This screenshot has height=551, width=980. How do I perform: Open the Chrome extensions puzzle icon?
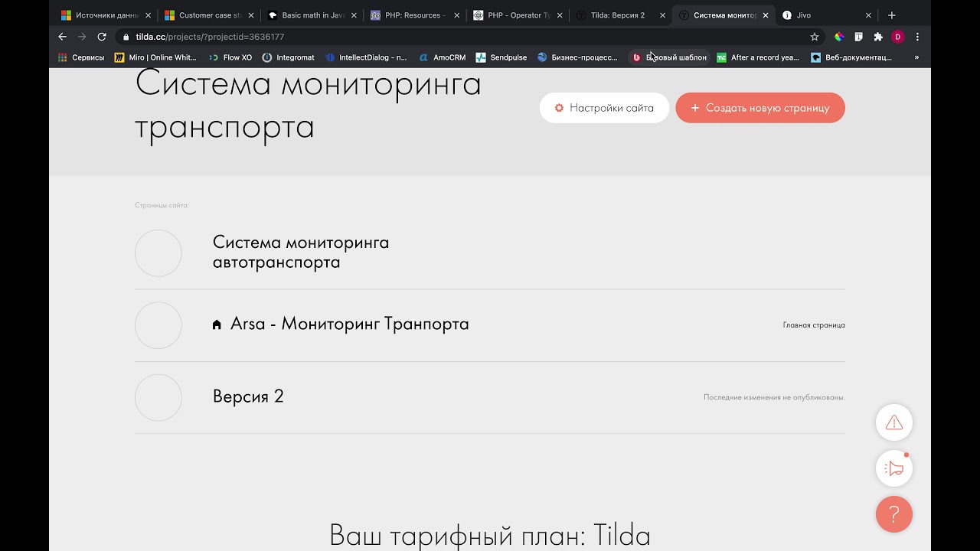(x=878, y=37)
